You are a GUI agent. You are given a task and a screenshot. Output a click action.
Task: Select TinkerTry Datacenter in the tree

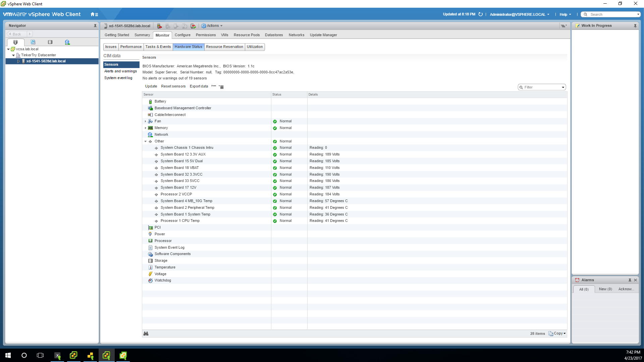click(x=38, y=55)
